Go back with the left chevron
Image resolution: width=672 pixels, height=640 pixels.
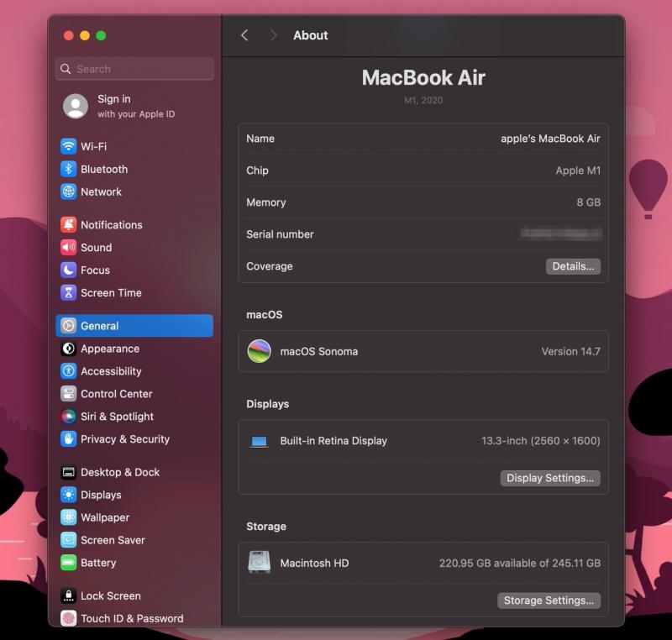point(244,35)
